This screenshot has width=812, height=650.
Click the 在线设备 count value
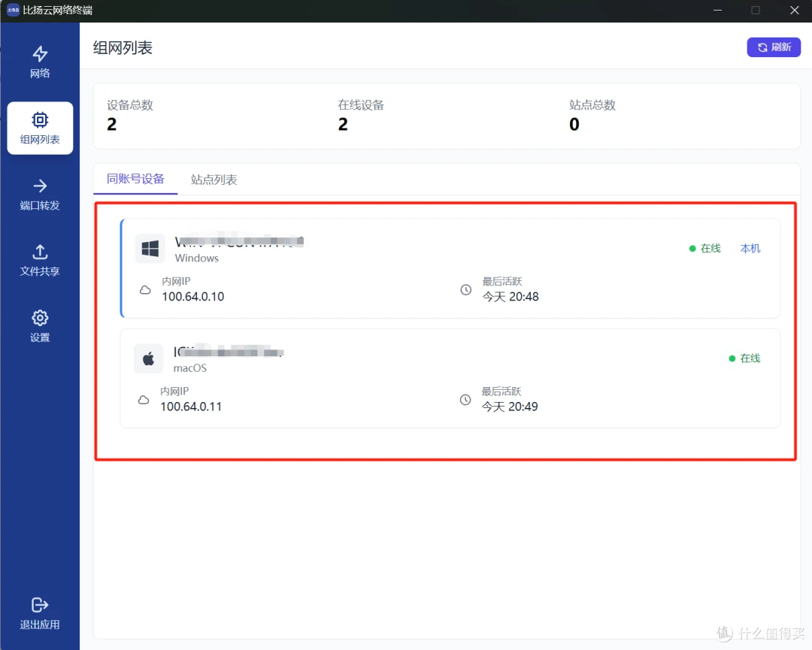(x=343, y=124)
